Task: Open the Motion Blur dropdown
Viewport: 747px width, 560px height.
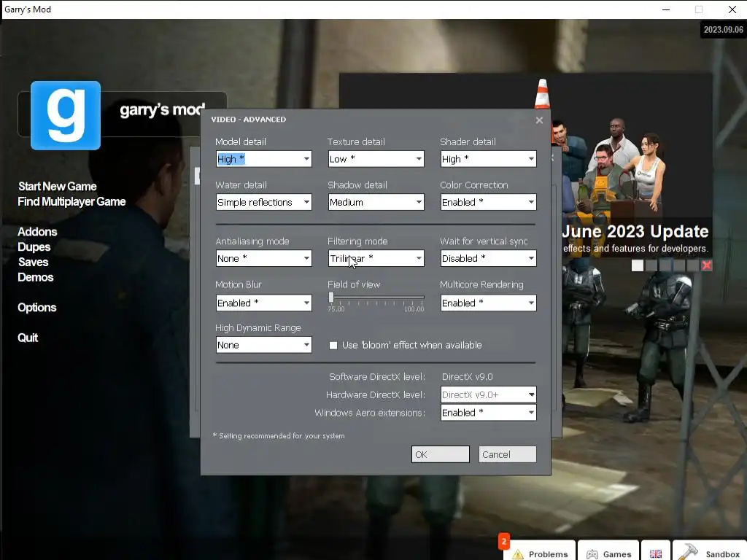Action: pos(264,303)
